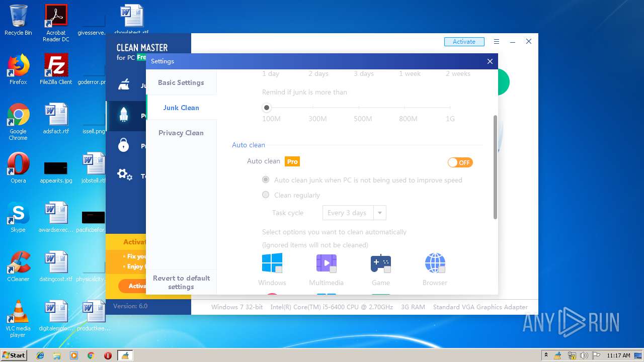
Task: Select the Browser category icon
Action: [x=435, y=263]
